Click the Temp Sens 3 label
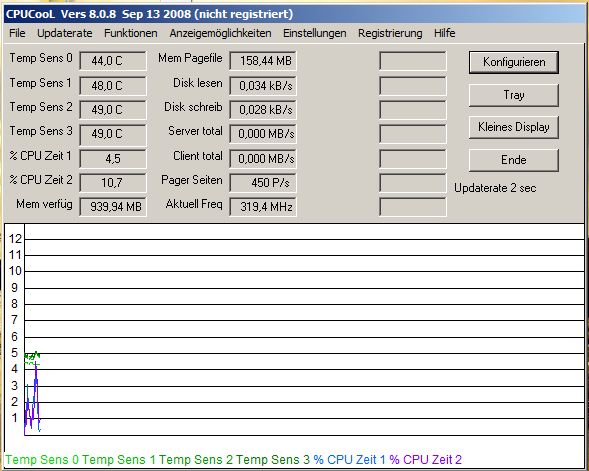 pyautogui.click(x=41, y=131)
